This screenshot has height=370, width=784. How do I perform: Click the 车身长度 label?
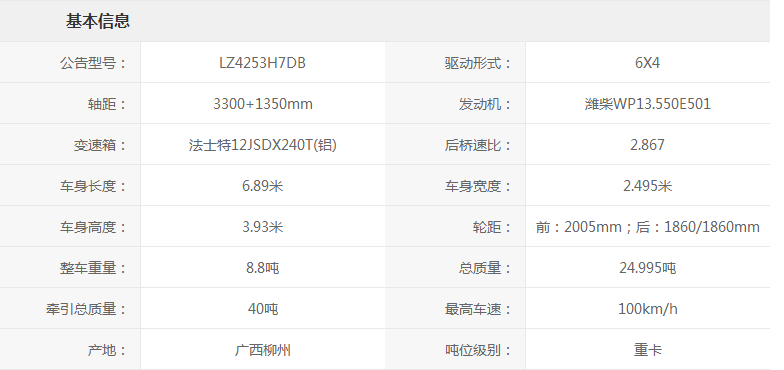pos(93,186)
